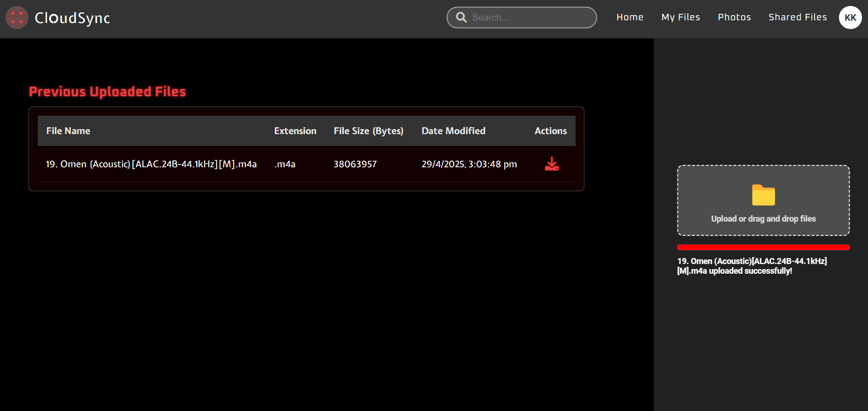
Task: Go to the Home page
Action: 629,18
